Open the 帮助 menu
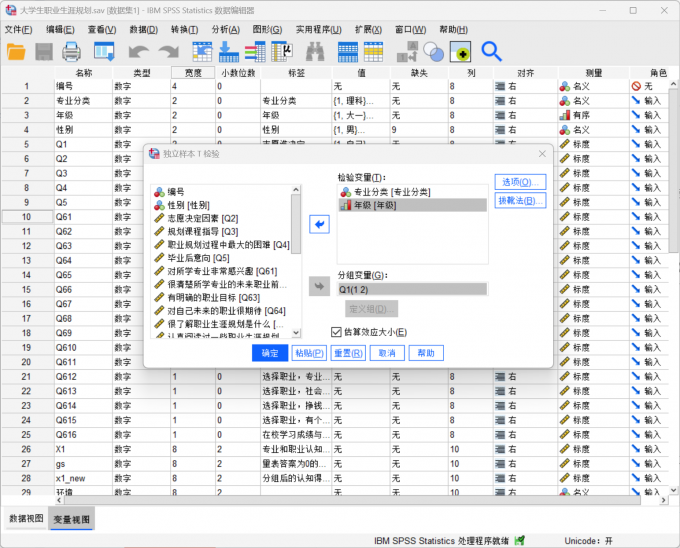680x548 pixels. (453, 29)
